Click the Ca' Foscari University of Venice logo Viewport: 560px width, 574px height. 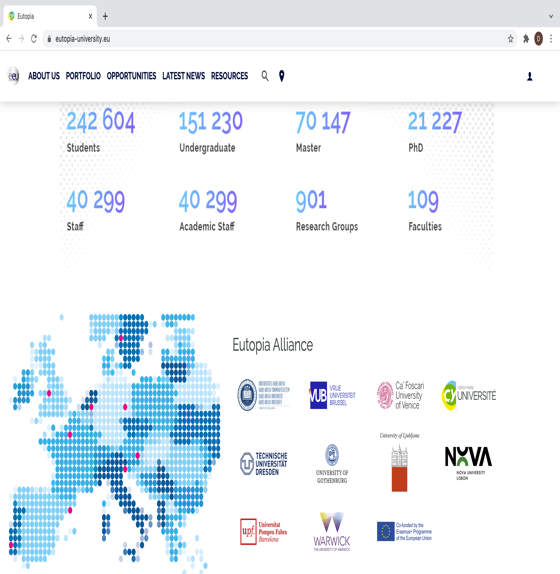(400, 395)
